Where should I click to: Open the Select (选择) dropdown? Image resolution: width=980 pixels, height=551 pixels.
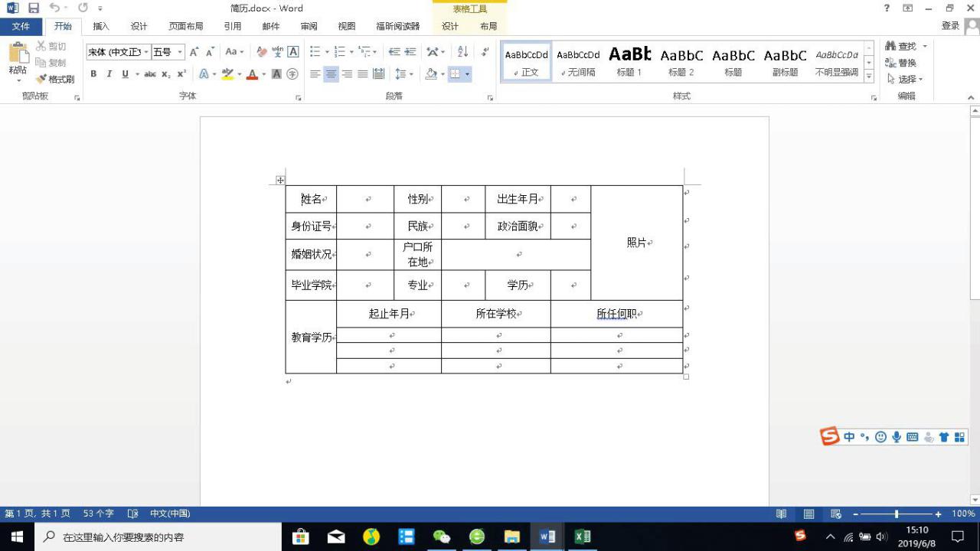tap(905, 79)
